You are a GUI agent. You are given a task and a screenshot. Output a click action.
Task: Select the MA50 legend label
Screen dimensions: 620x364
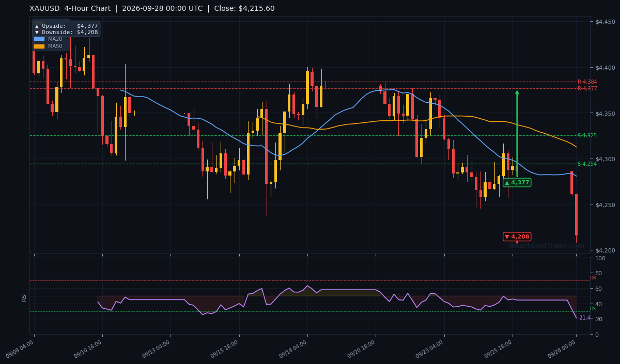pyautogui.click(x=55, y=46)
